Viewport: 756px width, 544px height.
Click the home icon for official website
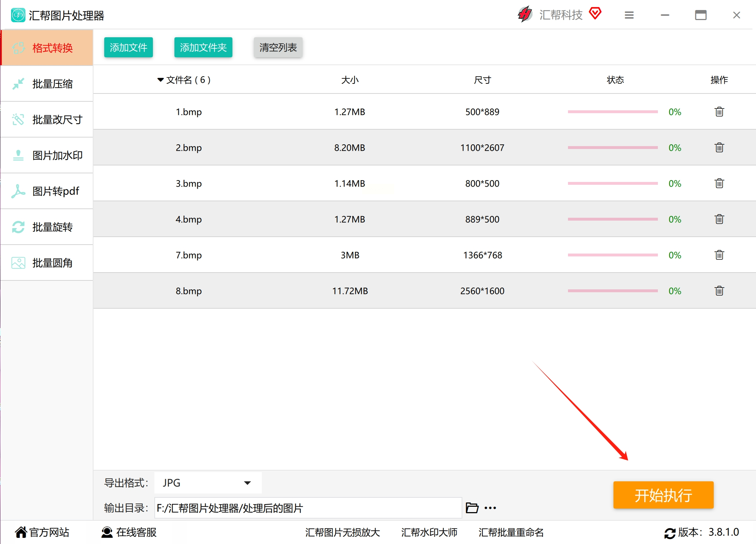click(x=21, y=532)
